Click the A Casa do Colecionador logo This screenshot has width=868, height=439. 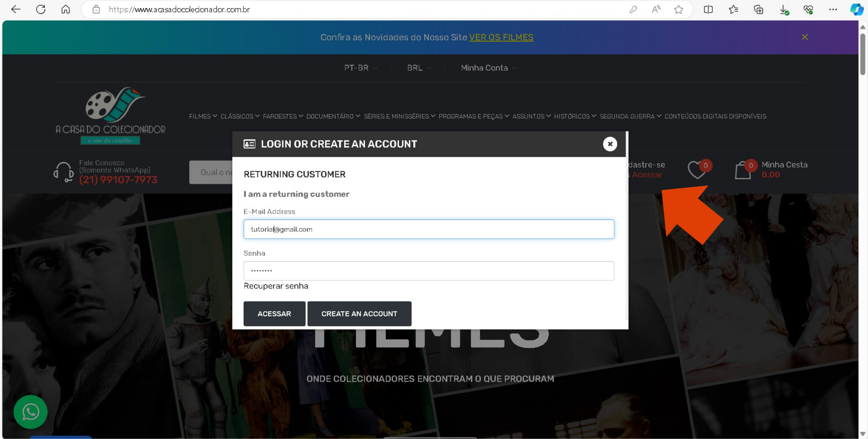pyautogui.click(x=110, y=116)
